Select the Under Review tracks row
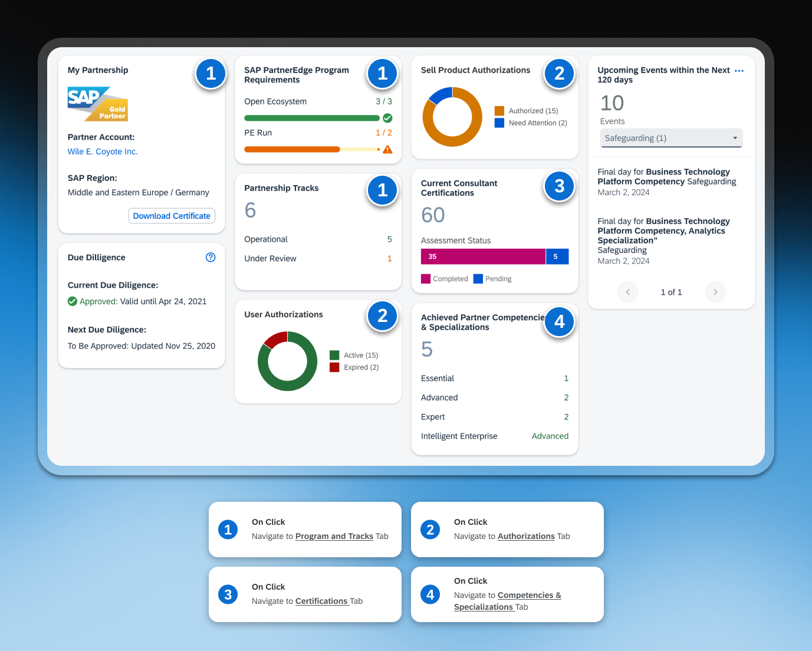Screen dimensions: 812x651 tap(318, 259)
